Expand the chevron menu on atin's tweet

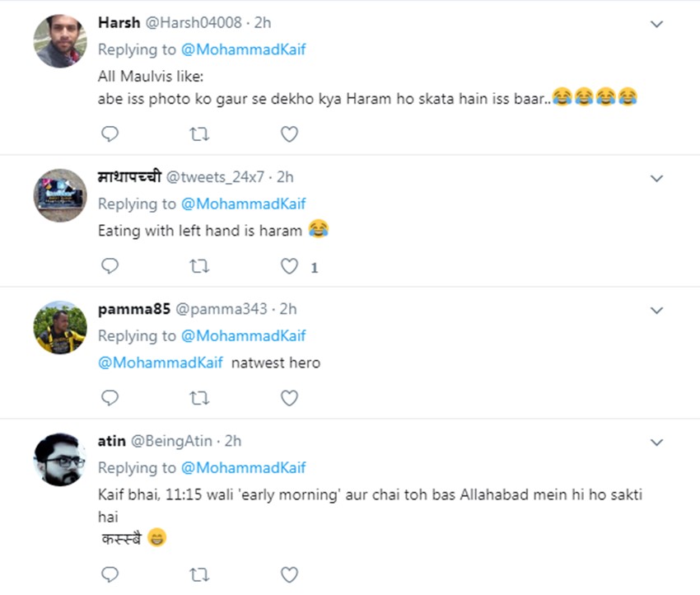click(x=656, y=443)
